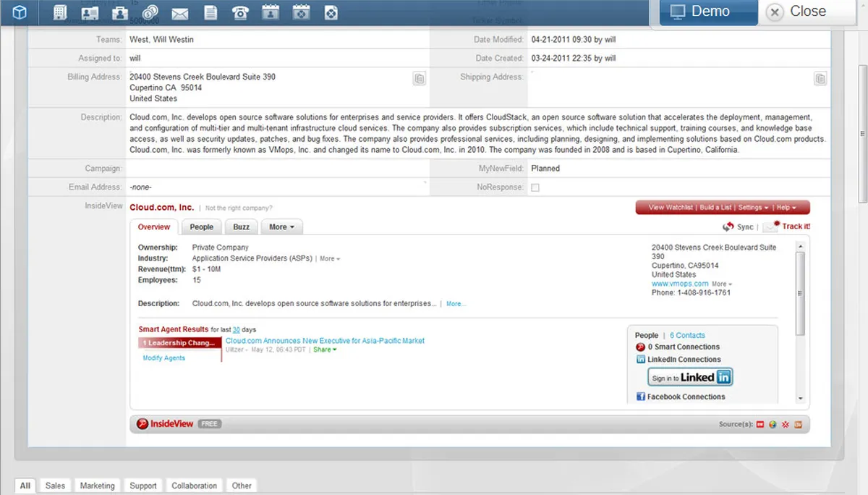
Task: Toggle the NoResponse checkbox
Action: [x=535, y=187]
